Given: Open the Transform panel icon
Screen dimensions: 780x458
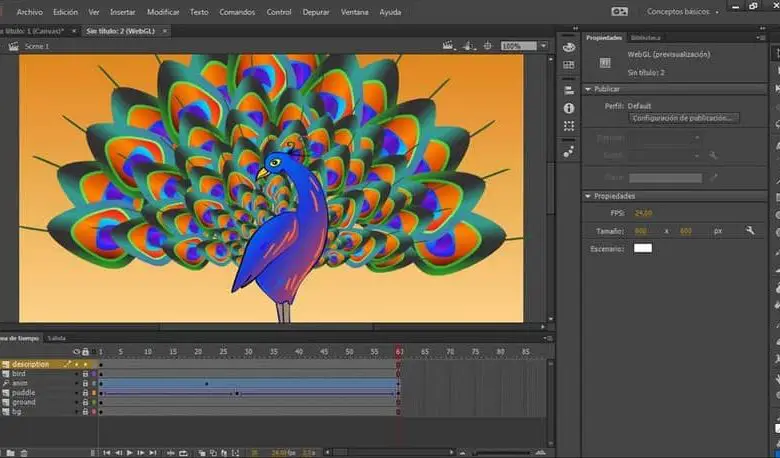Looking at the screenshot, I should click(x=569, y=126).
